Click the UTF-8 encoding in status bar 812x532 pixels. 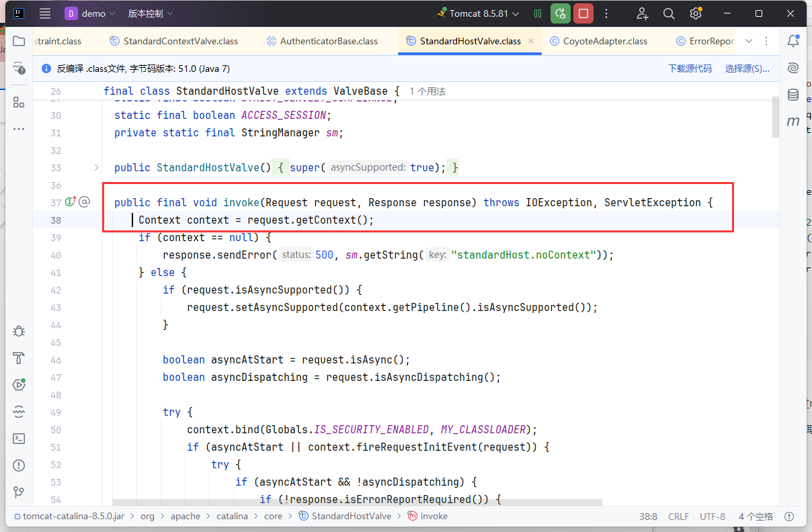coord(713,517)
